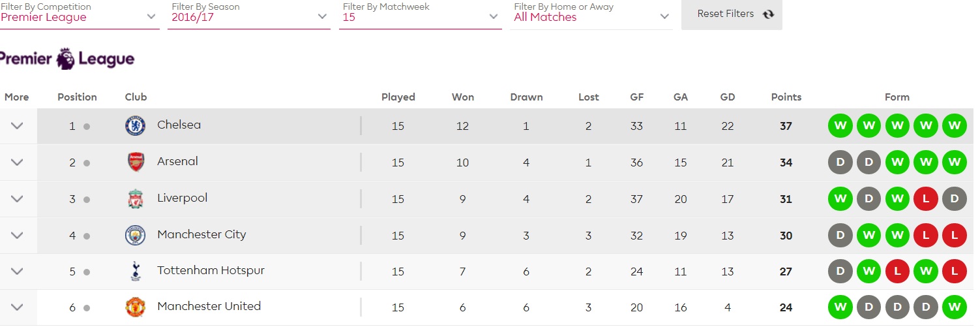Open the Filter By Competition dropdown
Viewport: 980px width, 327px height.
(x=78, y=14)
